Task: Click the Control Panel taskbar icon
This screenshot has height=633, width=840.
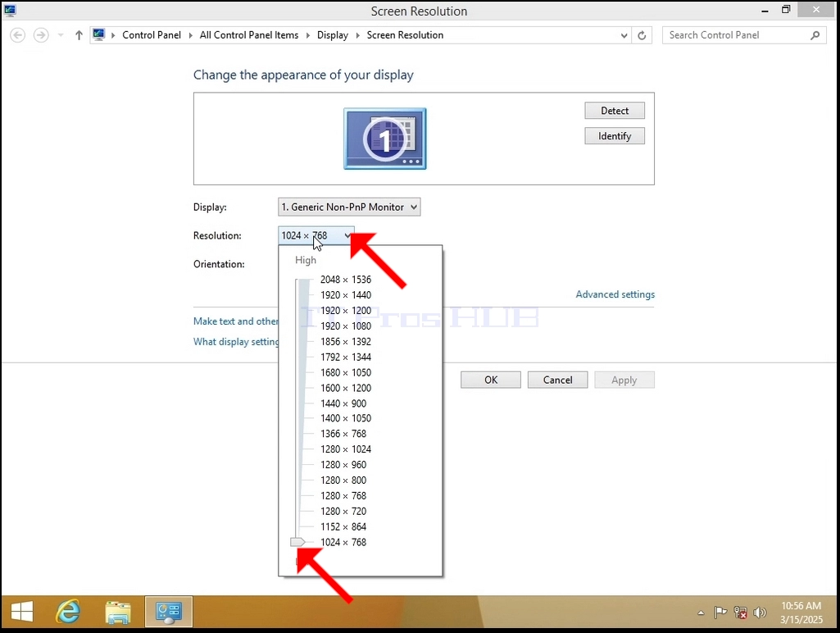Action: click(x=169, y=612)
